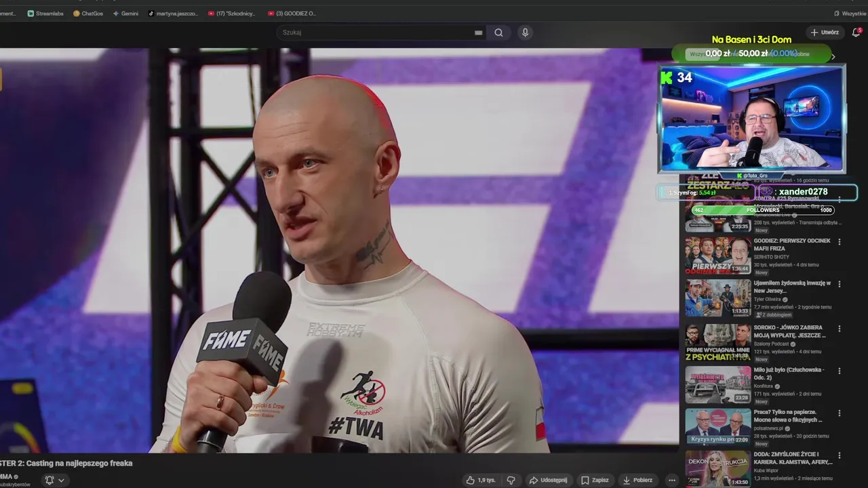Image resolution: width=868 pixels, height=488 pixels.
Task: Open the Kuba Wątor channel
Action: pyautogui.click(x=767, y=470)
